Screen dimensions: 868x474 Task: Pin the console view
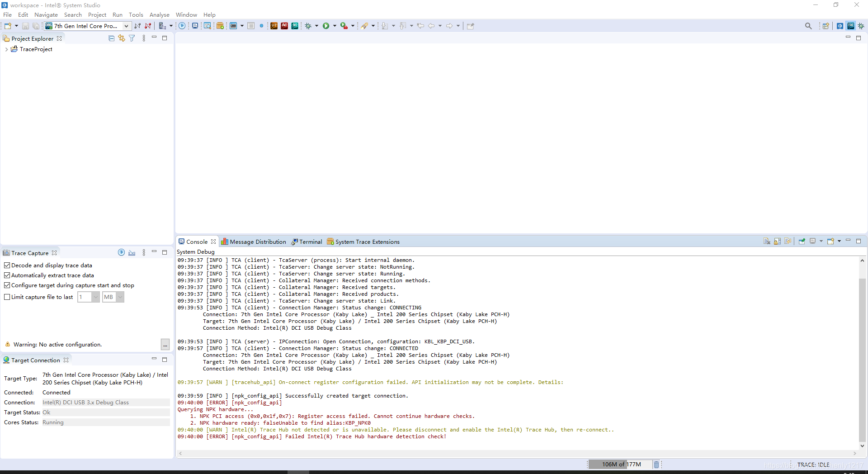click(x=802, y=242)
